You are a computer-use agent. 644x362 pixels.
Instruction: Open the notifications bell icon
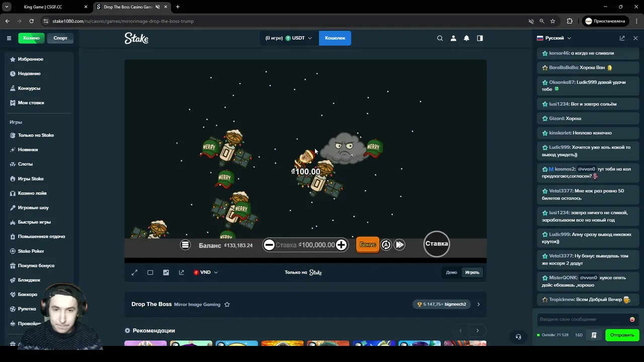(x=466, y=38)
